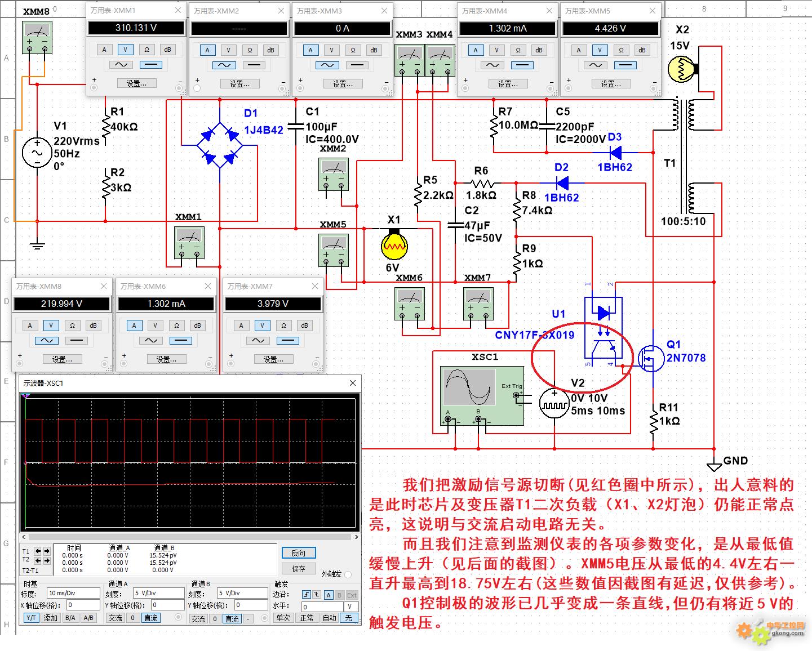Move oscilloscope cursor T1 left
Screen dimensions: 812x651
point(38,551)
